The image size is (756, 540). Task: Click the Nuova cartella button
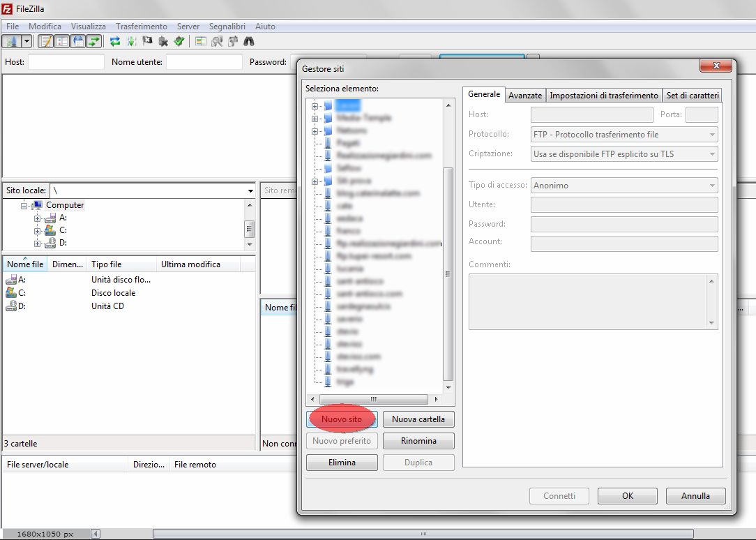[418, 419]
